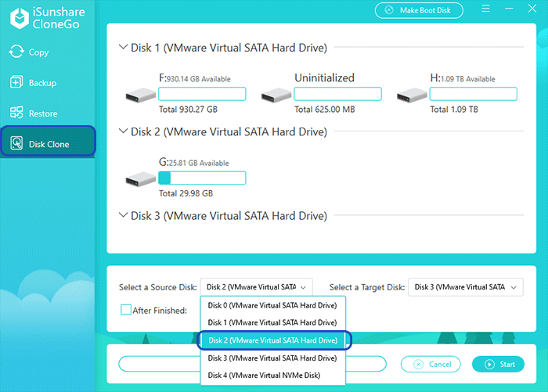Click the Restore icon in sidebar

tap(16, 113)
